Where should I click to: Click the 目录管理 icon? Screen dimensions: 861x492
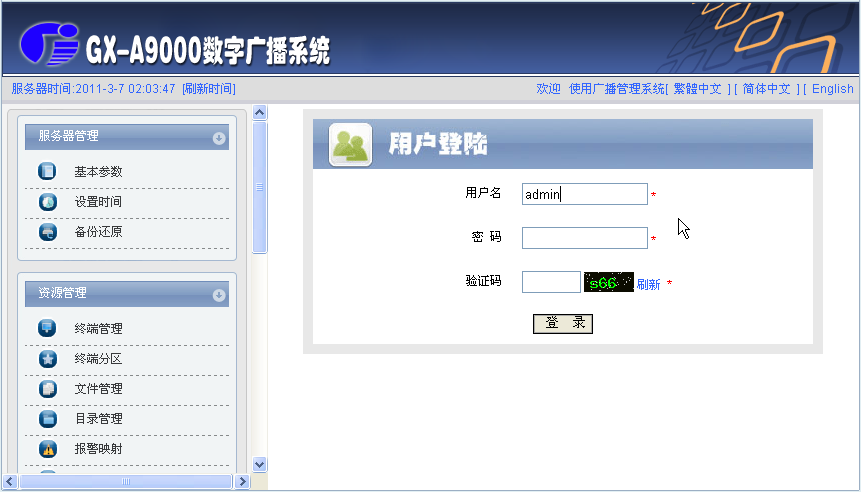48,418
